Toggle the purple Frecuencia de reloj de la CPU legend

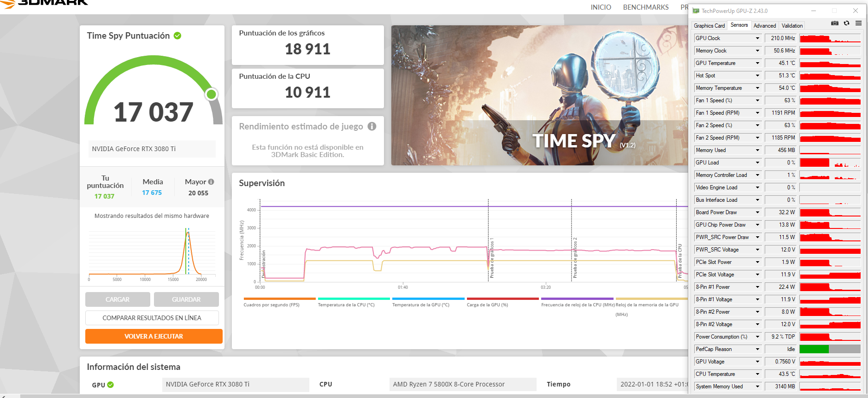click(x=578, y=302)
